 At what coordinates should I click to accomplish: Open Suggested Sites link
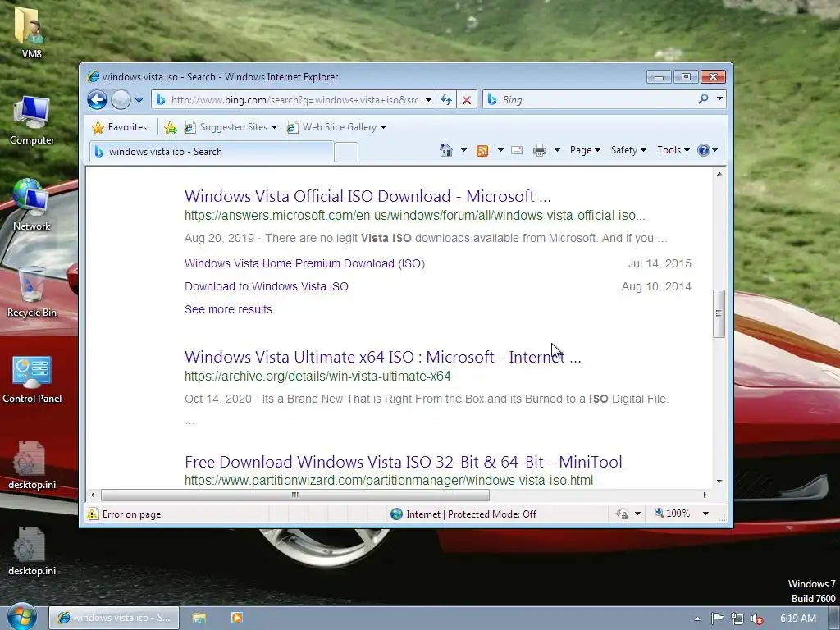tap(231, 127)
